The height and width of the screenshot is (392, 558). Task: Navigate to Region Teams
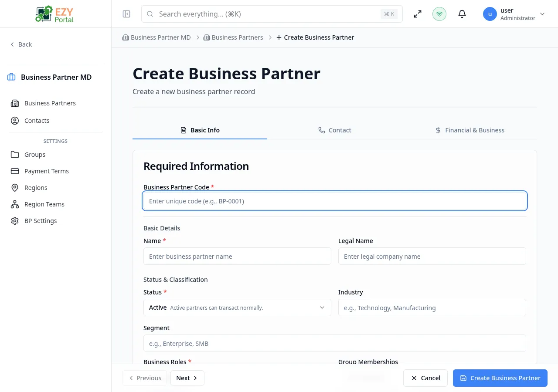[44, 204]
